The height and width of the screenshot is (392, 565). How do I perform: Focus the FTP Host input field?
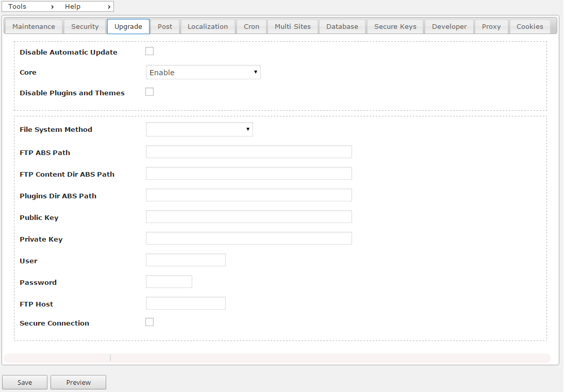186,303
